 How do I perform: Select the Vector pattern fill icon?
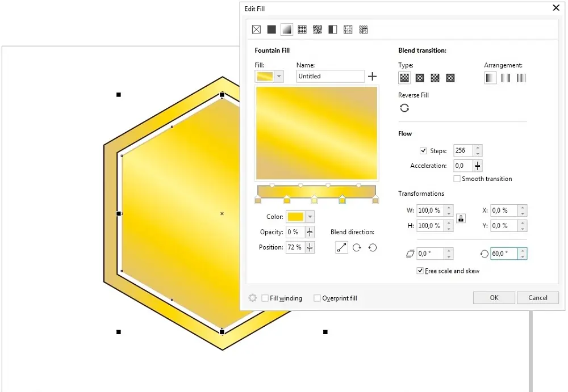pyautogui.click(x=302, y=29)
